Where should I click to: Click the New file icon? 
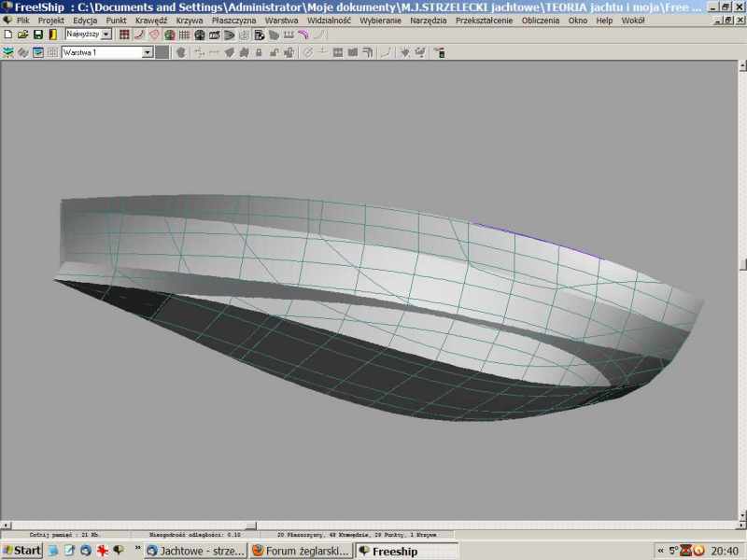[x=7, y=35]
